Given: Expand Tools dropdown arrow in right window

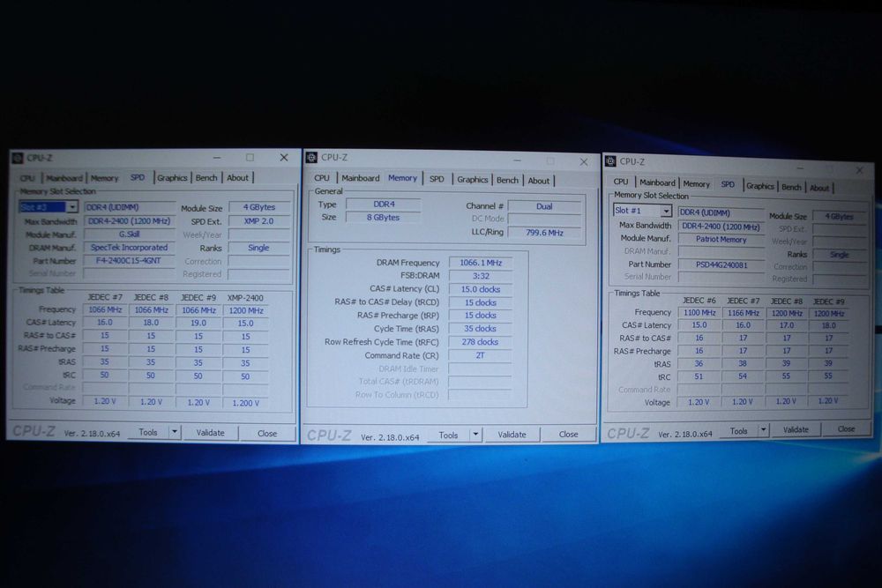Looking at the screenshot, I should pyautogui.click(x=763, y=430).
